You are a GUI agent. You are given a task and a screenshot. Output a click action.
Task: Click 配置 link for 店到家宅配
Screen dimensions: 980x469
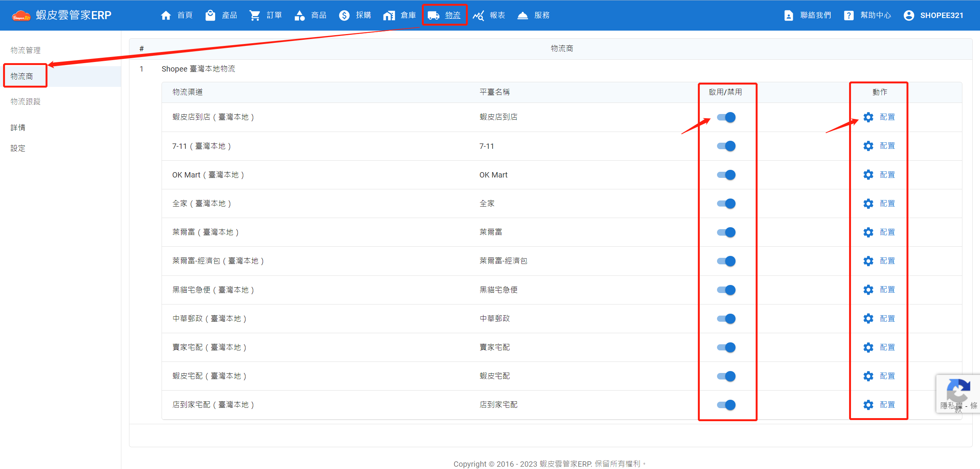pos(887,405)
